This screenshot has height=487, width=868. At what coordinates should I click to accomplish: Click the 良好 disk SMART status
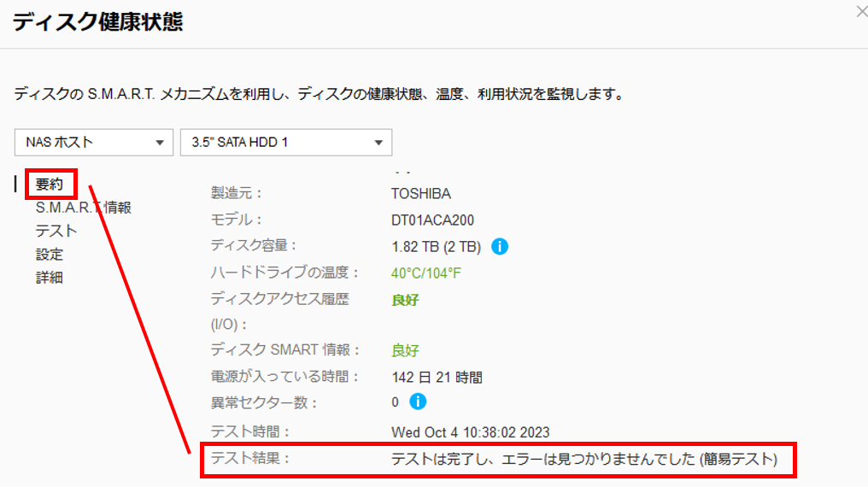tap(405, 350)
